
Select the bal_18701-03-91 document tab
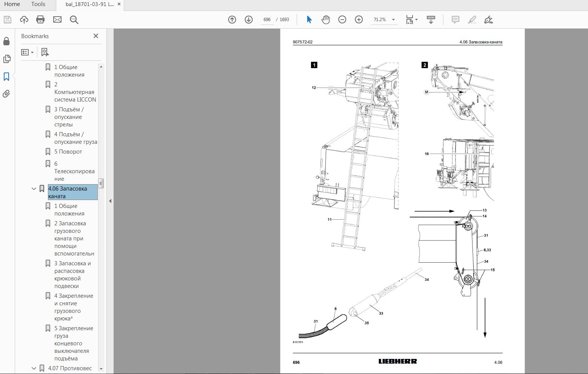pos(89,5)
